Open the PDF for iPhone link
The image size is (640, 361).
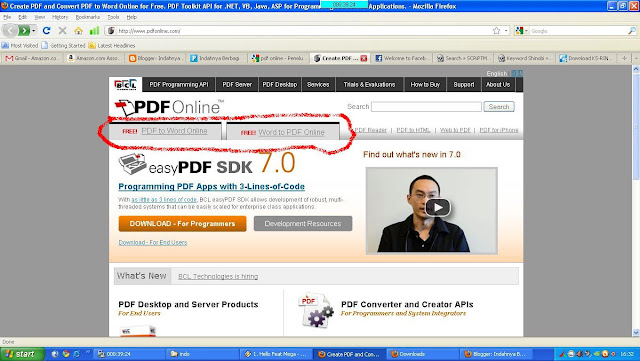499,130
